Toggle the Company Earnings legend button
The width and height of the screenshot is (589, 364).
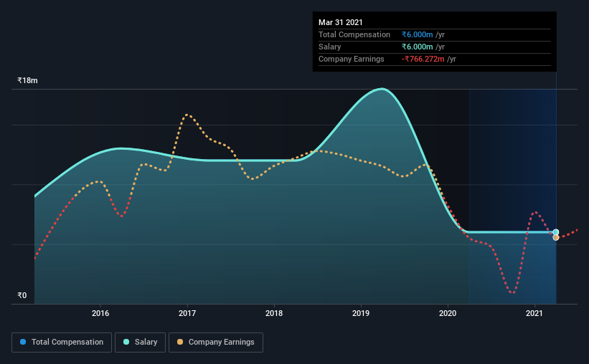(x=216, y=343)
